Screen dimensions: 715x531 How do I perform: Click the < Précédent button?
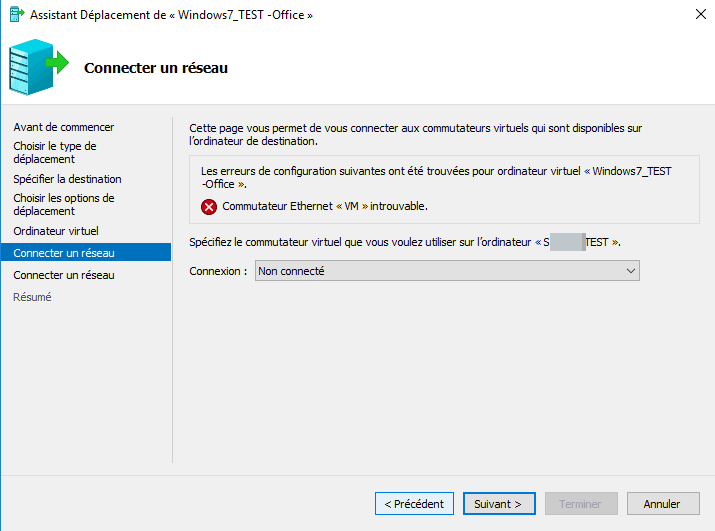(x=414, y=504)
